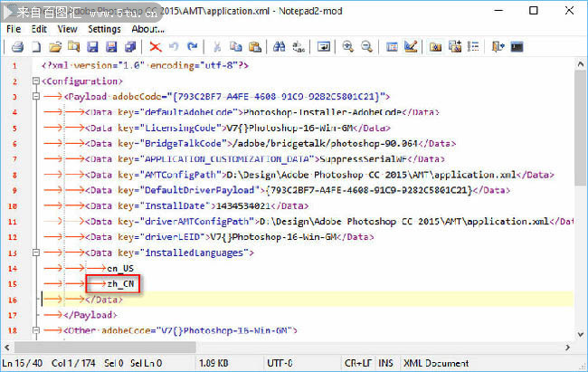
Task: Zoom in using the magnifier plus icon
Action: [348, 47]
